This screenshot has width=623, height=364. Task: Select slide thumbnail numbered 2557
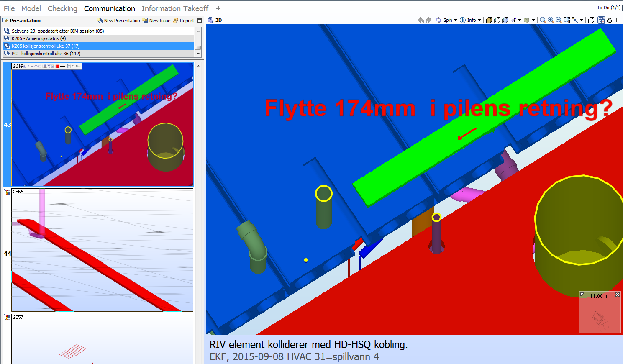pos(102,339)
